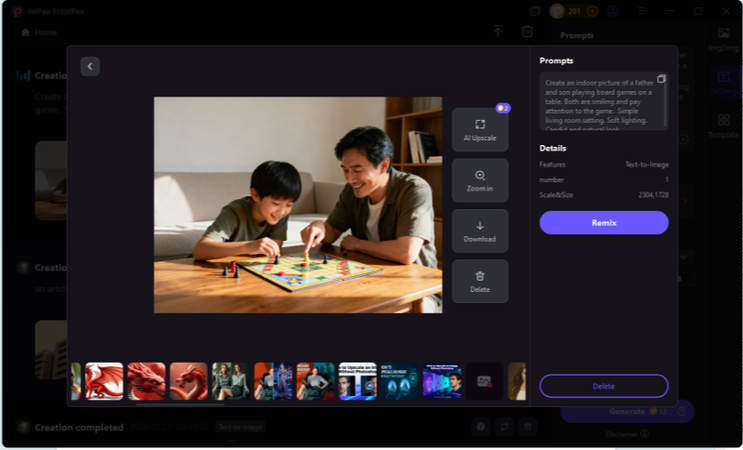Select the teal magnifier glasses thumbnail

[400, 381]
